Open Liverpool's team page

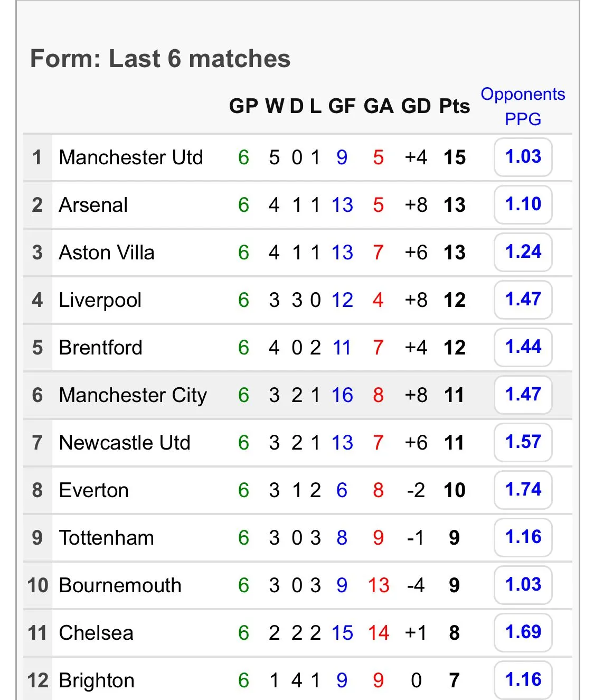pos(100,300)
